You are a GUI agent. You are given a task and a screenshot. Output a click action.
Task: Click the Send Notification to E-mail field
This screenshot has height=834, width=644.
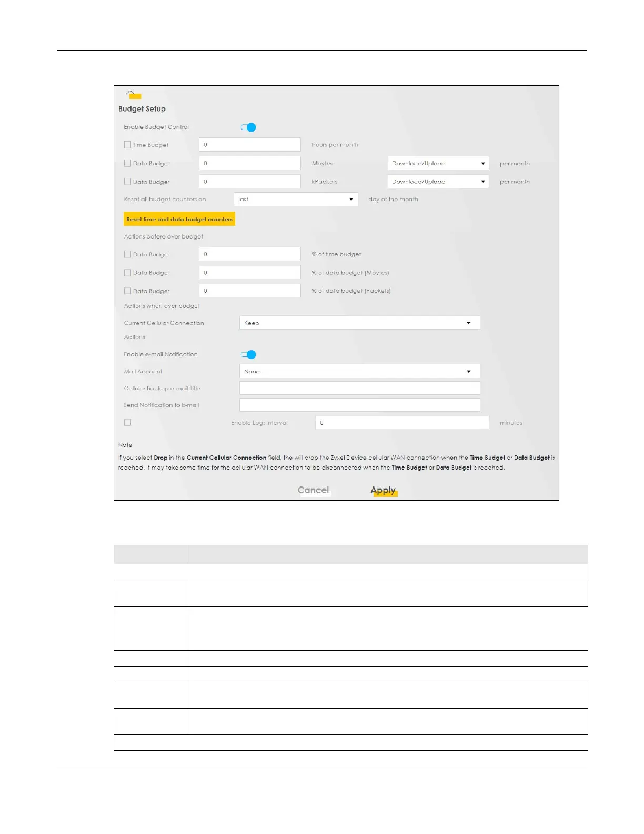[x=360, y=405]
